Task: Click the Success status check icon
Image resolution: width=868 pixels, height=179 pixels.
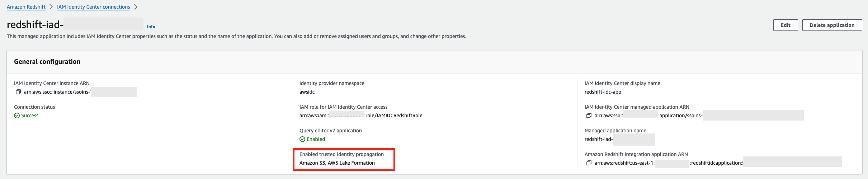Action: pos(17,116)
